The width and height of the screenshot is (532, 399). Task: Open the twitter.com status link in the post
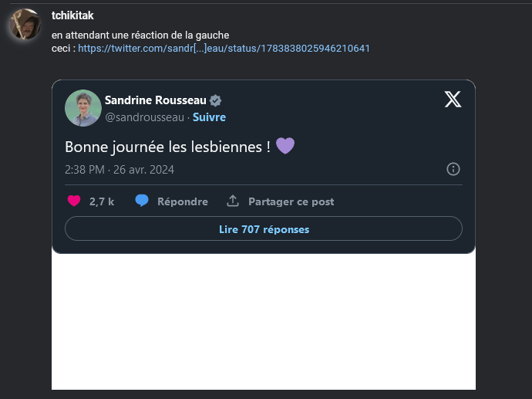pos(224,48)
